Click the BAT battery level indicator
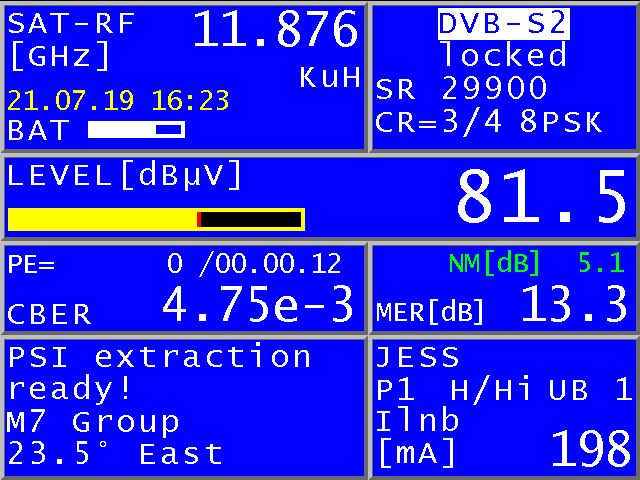 click(x=136, y=129)
